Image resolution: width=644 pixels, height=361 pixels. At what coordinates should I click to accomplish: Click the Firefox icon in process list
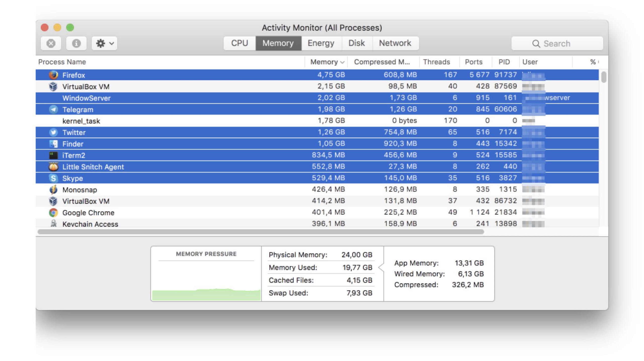pyautogui.click(x=53, y=75)
